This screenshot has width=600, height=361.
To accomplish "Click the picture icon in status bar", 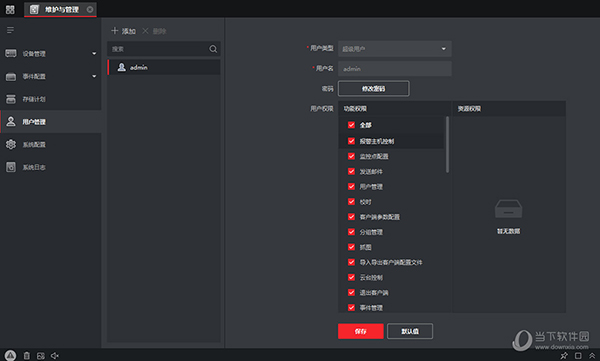I will (41, 356).
